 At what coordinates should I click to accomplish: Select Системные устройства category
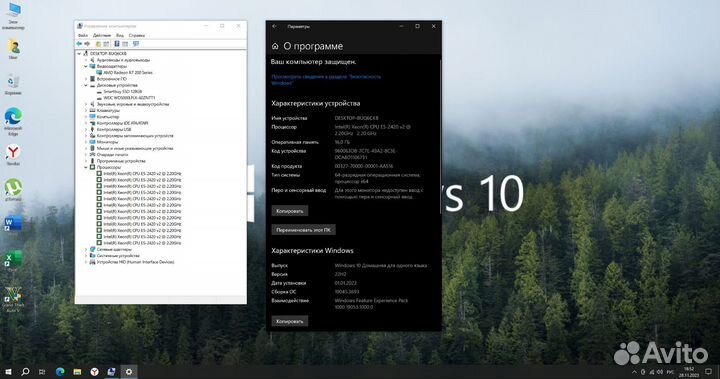[x=118, y=255]
